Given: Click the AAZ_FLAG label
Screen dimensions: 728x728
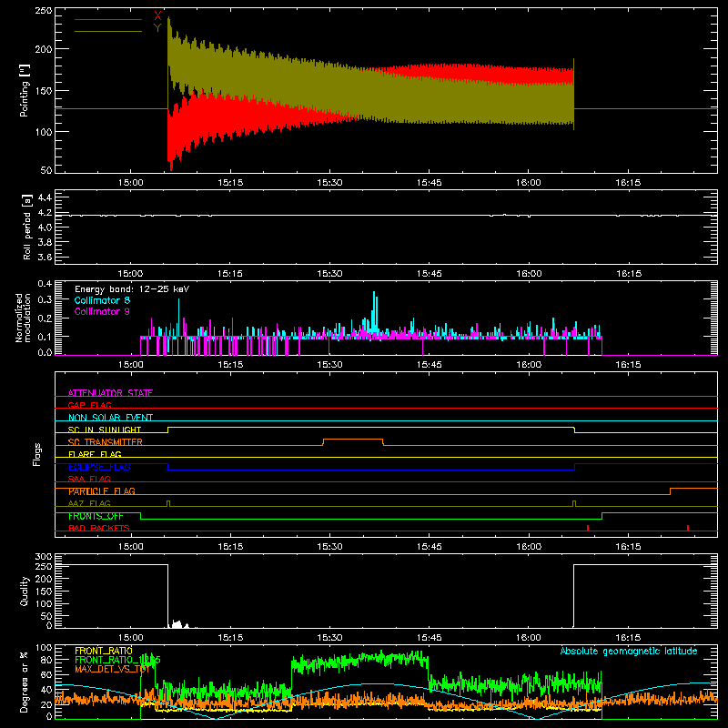Looking at the screenshot, I should (89, 503).
